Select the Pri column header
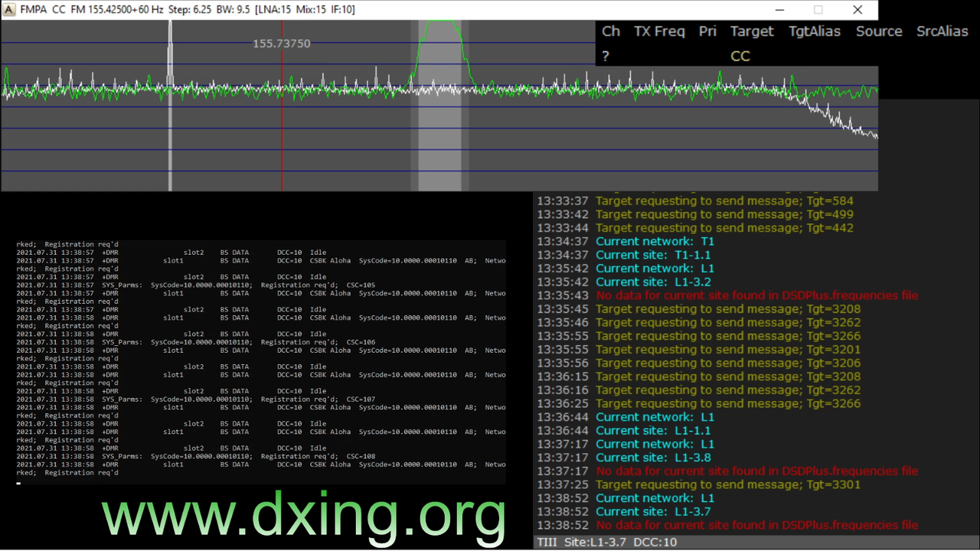The width and height of the screenshot is (980, 551). [707, 31]
